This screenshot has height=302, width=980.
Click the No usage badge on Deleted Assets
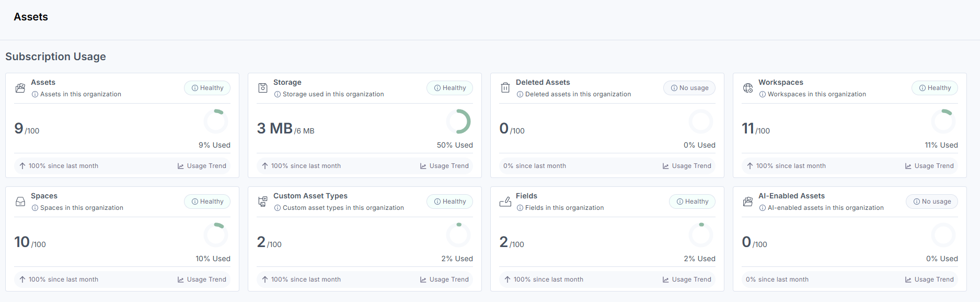point(690,88)
